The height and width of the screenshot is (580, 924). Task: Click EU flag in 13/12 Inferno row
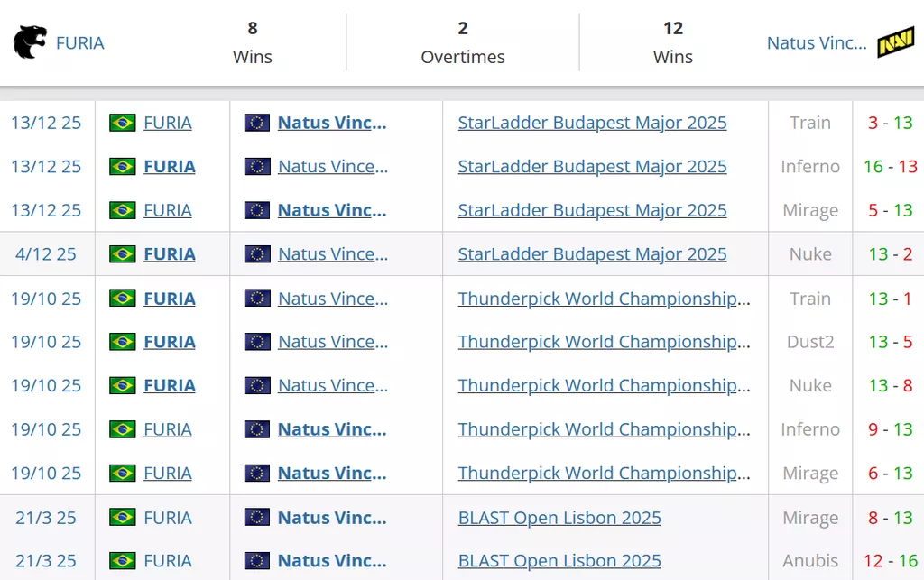pyautogui.click(x=257, y=167)
